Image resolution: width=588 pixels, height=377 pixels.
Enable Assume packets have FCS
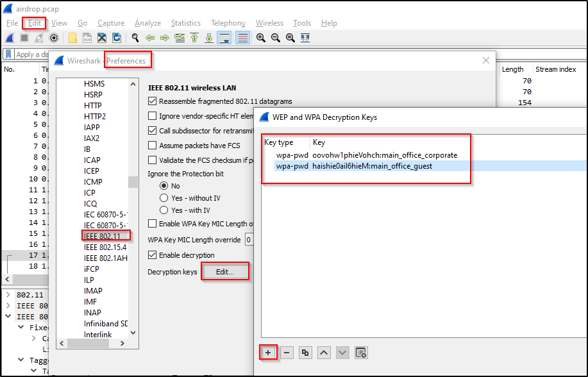153,146
